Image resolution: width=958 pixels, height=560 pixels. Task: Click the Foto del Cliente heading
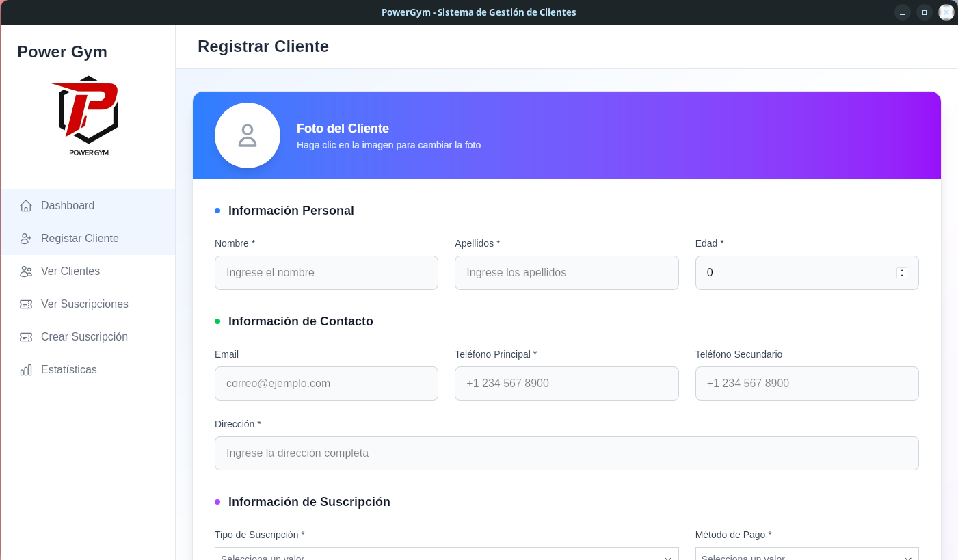pyautogui.click(x=343, y=129)
